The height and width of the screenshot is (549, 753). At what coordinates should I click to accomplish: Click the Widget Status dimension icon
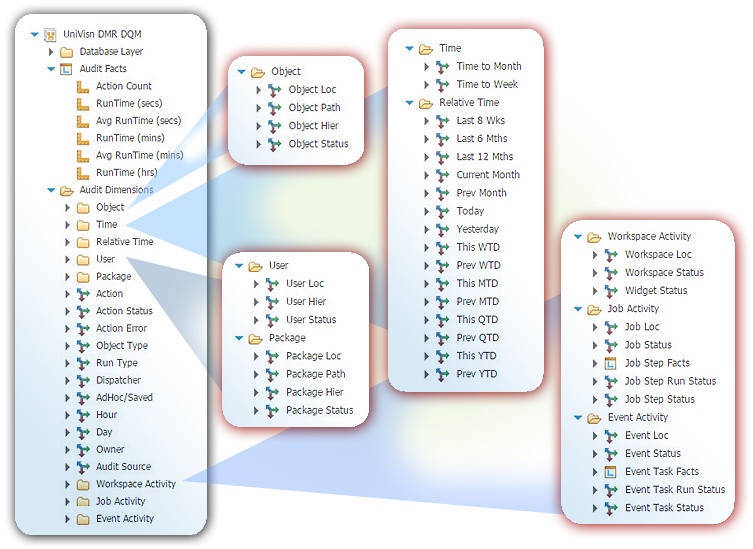611,291
